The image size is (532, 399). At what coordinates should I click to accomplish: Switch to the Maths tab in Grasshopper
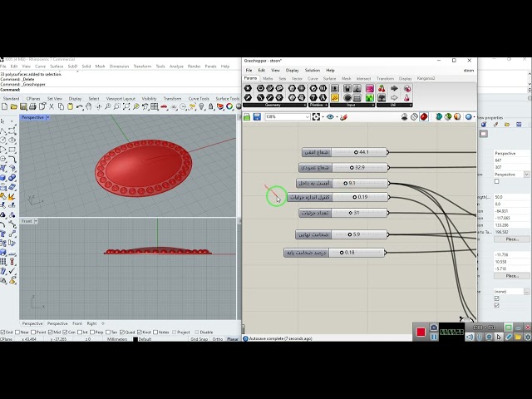(268, 78)
